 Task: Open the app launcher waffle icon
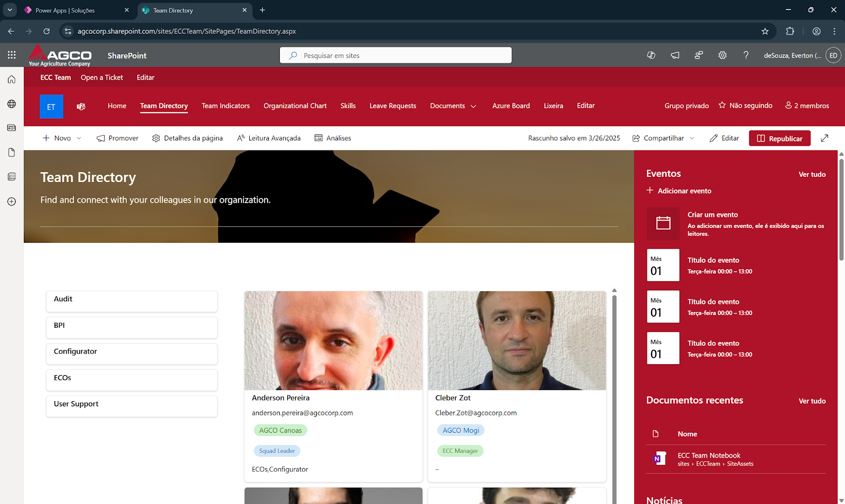pyautogui.click(x=12, y=55)
